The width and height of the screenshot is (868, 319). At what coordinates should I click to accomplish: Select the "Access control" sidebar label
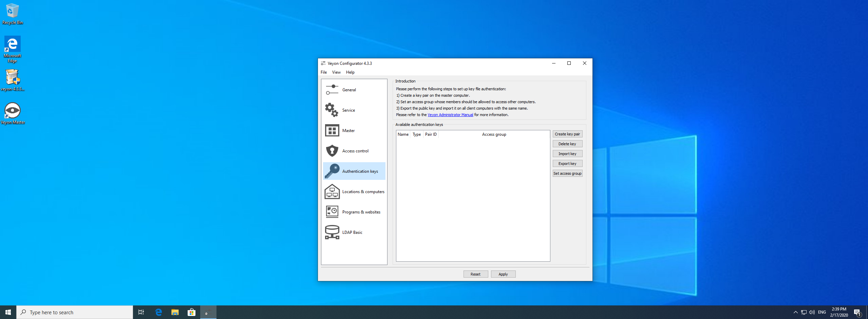click(355, 151)
